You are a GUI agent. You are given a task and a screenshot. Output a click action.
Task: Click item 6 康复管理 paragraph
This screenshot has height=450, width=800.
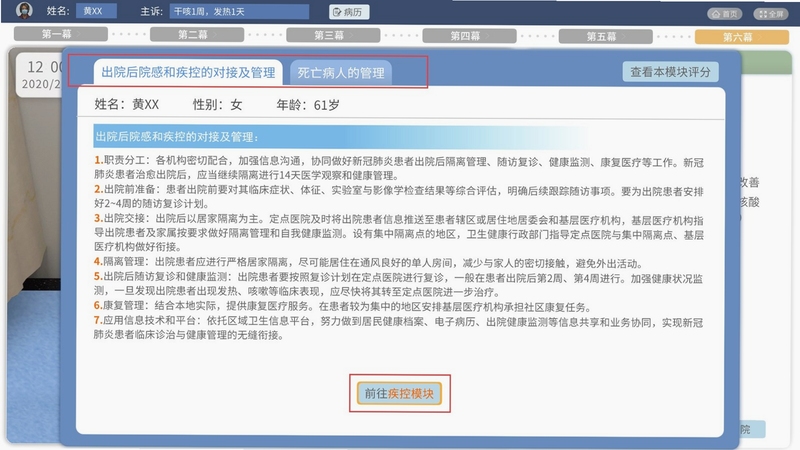[x=342, y=307]
